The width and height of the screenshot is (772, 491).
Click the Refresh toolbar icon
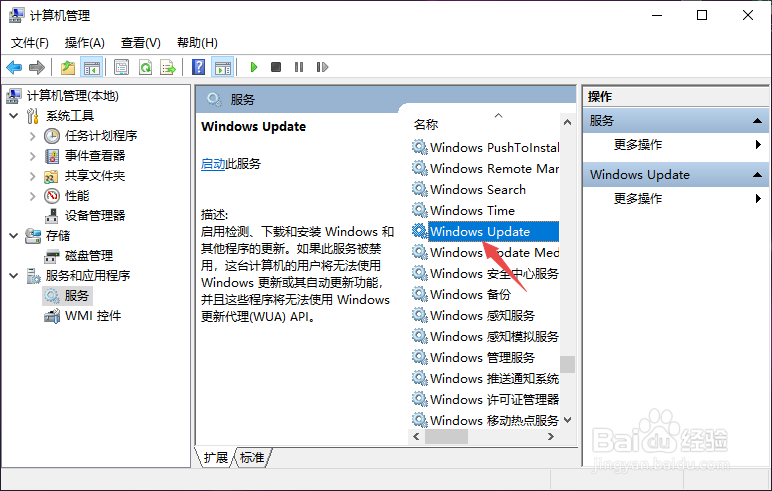point(145,67)
